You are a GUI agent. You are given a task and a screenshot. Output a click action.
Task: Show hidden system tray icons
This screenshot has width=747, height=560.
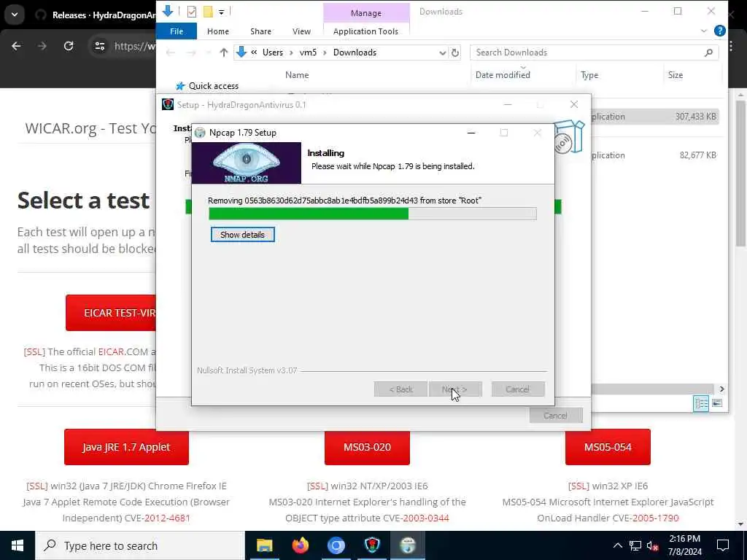point(617,545)
